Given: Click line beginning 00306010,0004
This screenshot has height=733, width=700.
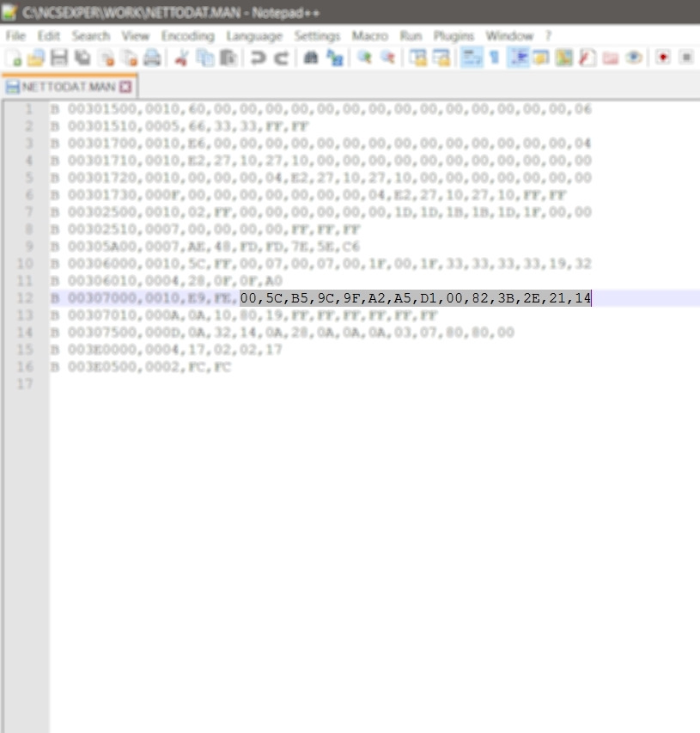Looking at the screenshot, I should pos(167,281).
